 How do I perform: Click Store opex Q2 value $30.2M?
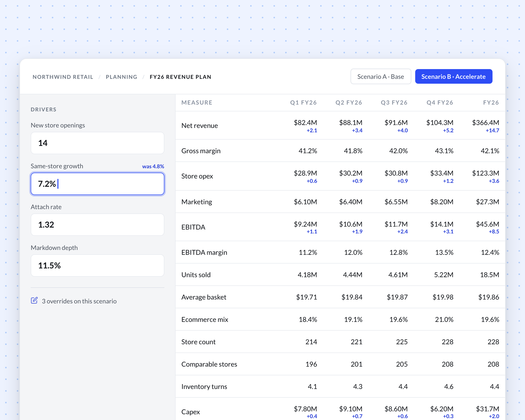pyautogui.click(x=351, y=173)
